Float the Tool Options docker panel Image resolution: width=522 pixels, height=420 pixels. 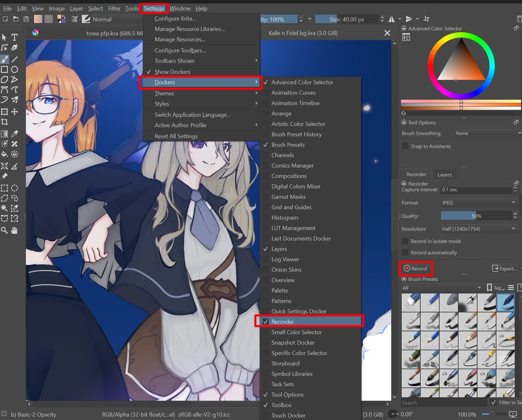516,123
